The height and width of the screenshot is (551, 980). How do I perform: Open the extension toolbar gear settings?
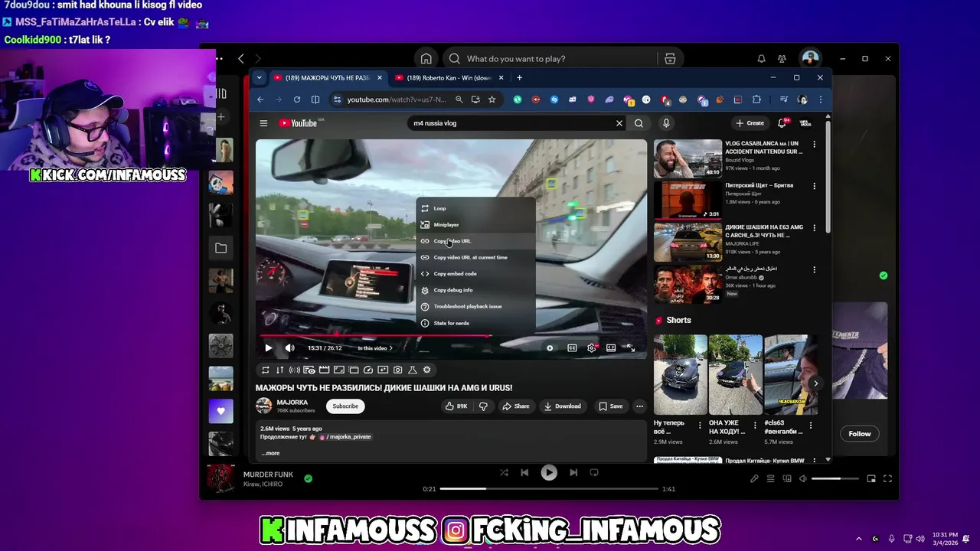click(426, 370)
